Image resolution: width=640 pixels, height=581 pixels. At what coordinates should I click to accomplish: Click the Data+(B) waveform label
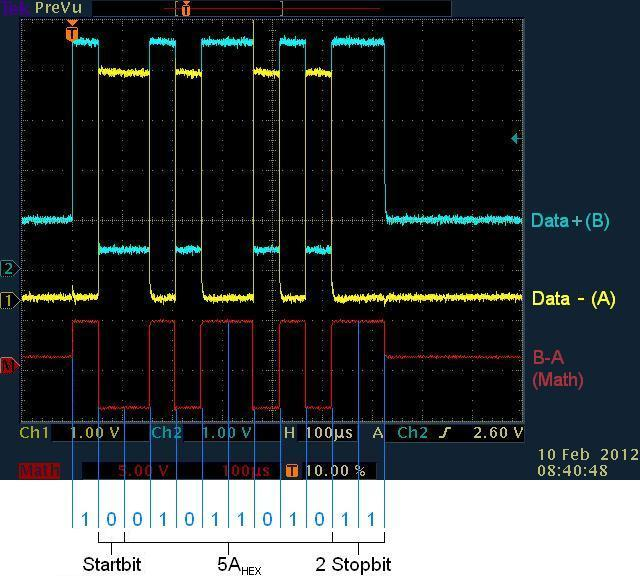pyautogui.click(x=570, y=221)
